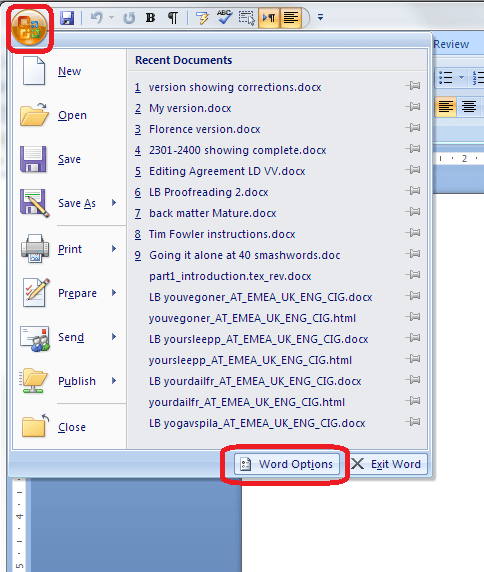484x572 pixels.
Task: Select the Print menu entry
Action: (x=70, y=249)
